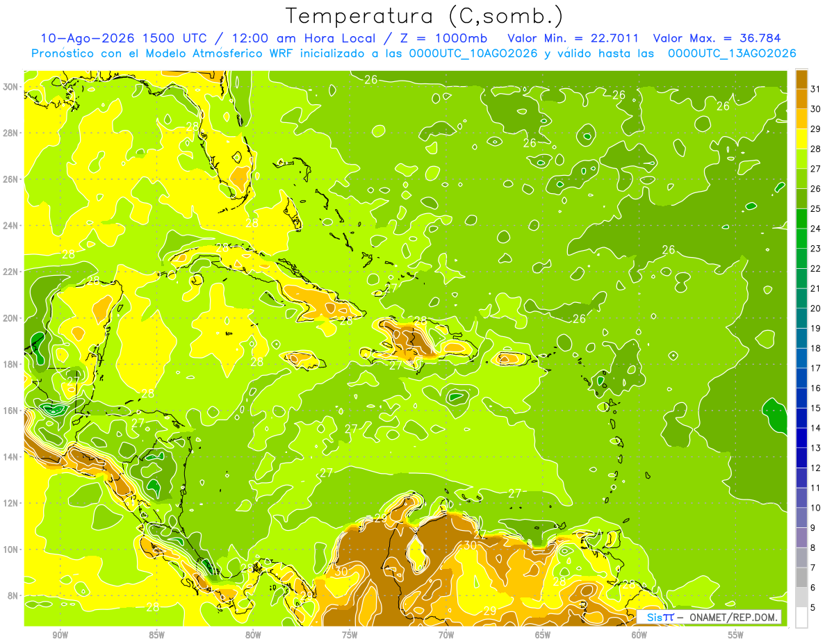Click the legend value 22
Screen dimensions: 834x644
pyautogui.click(x=816, y=269)
